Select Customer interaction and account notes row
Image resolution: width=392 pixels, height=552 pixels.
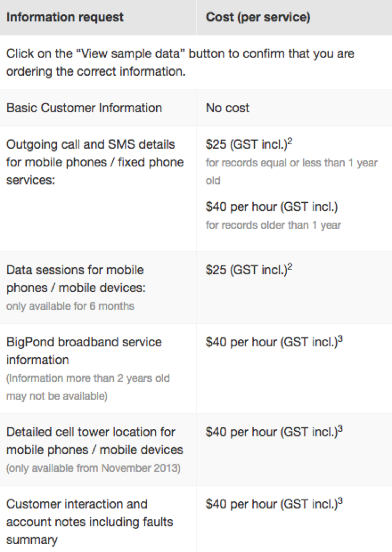pos(196,519)
